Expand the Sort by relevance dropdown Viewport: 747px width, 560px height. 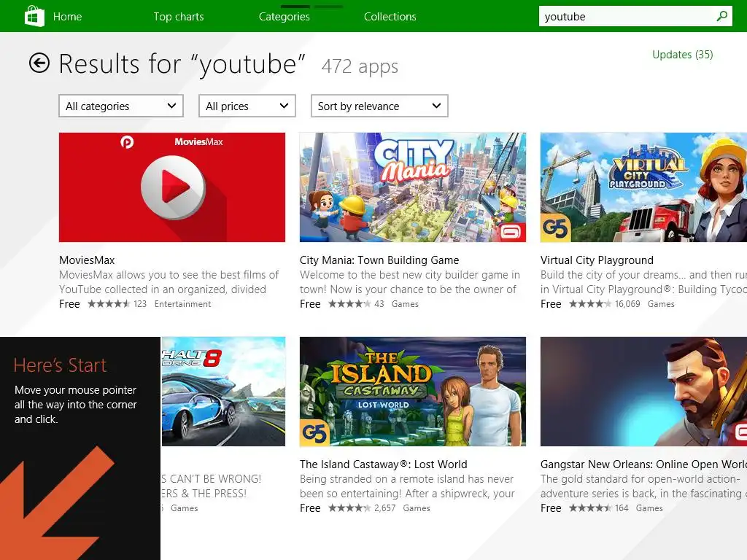click(379, 106)
